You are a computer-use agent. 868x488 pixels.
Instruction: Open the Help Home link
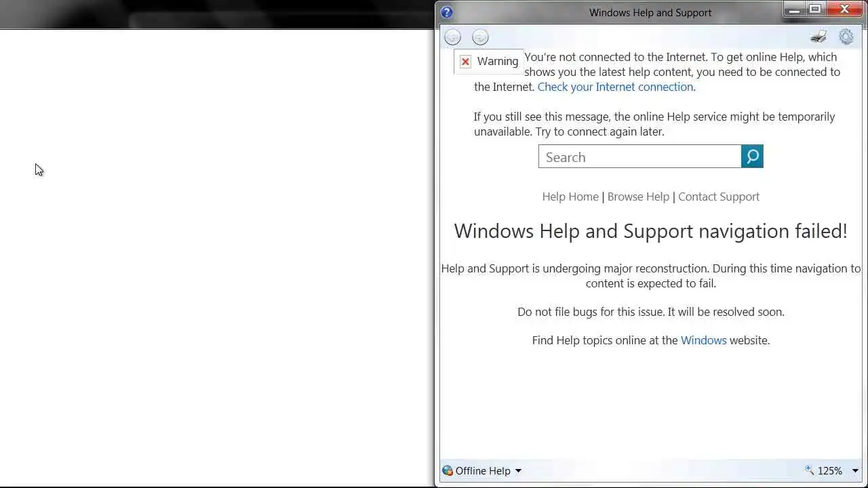(x=570, y=197)
